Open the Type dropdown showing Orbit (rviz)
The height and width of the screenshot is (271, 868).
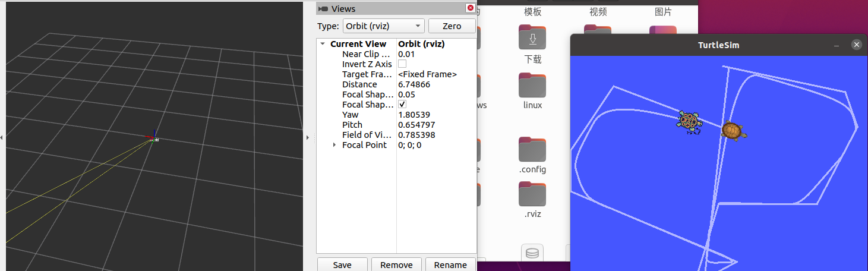(x=384, y=26)
